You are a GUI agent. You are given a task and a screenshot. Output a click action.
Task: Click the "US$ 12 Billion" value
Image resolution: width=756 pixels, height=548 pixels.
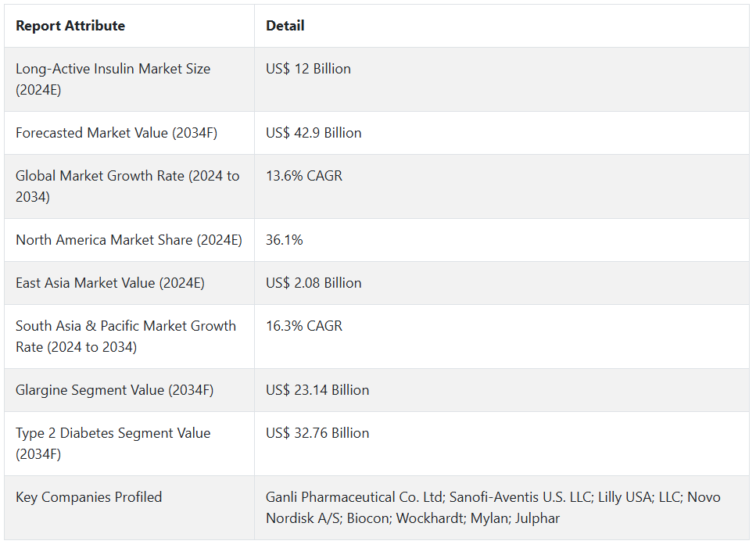pos(308,69)
